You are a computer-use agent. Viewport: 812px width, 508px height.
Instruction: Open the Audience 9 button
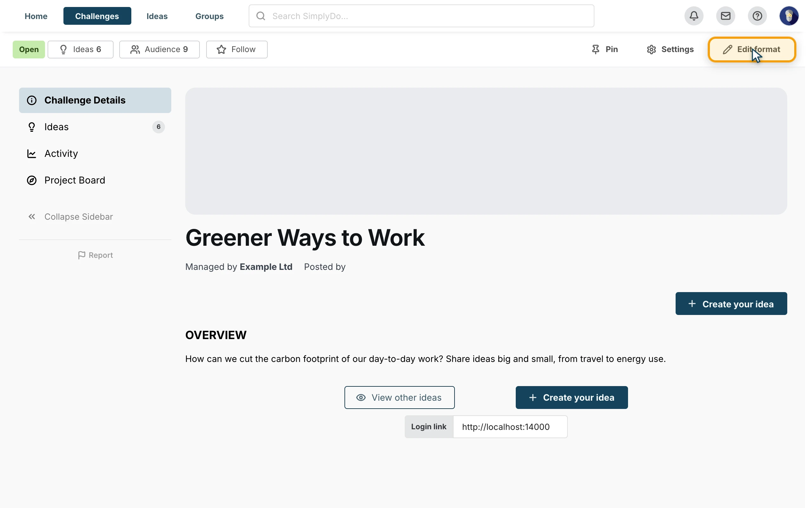159,50
